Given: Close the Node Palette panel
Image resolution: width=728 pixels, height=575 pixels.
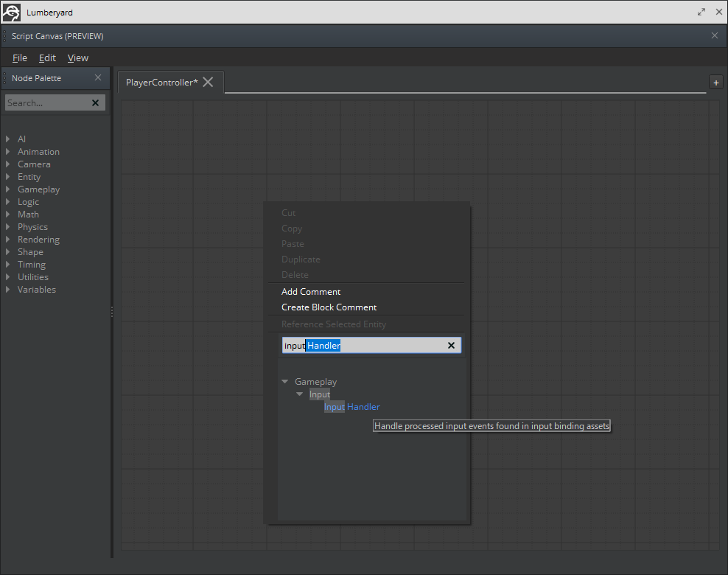Looking at the screenshot, I should (x=98, y=77).
